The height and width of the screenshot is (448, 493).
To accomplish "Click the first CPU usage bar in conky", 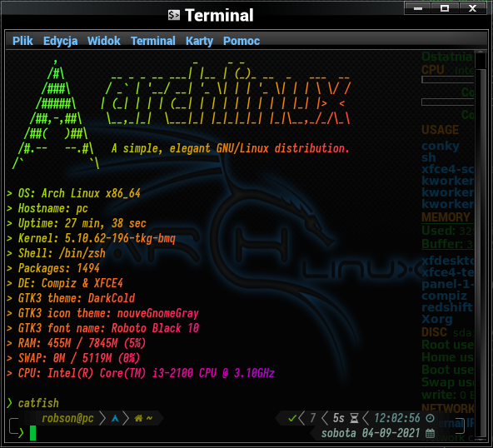I will click(x=447, y=80).
